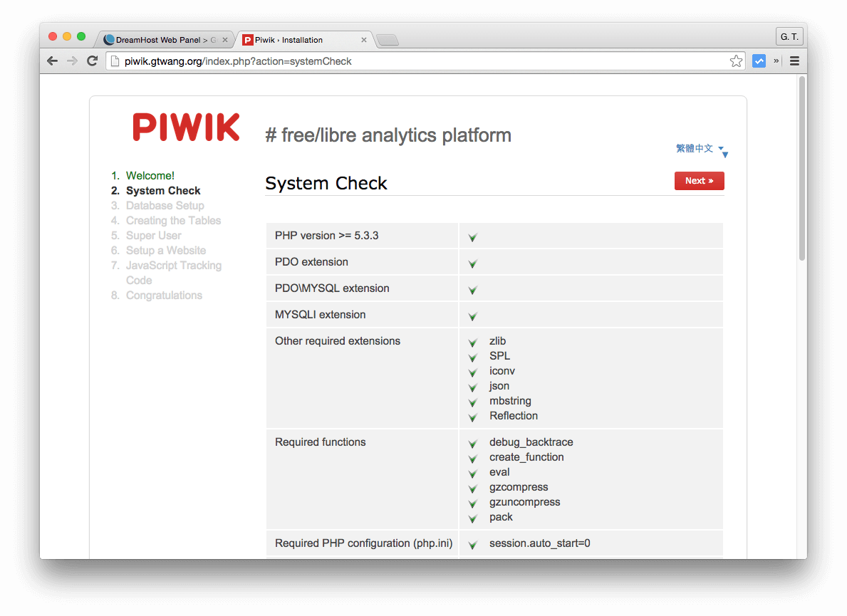Viewport: 847px width, 616px height.
Task: Click the blue extension icon in toolbar
Action: tap(759, 61)
